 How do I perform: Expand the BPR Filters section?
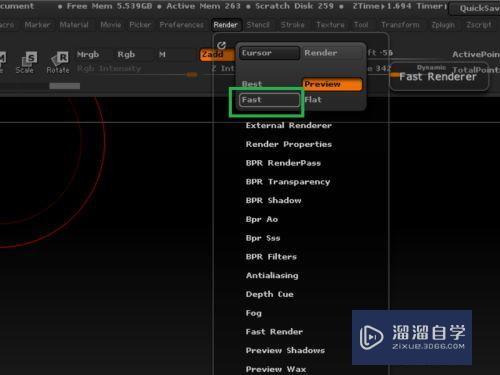(271, 257)
